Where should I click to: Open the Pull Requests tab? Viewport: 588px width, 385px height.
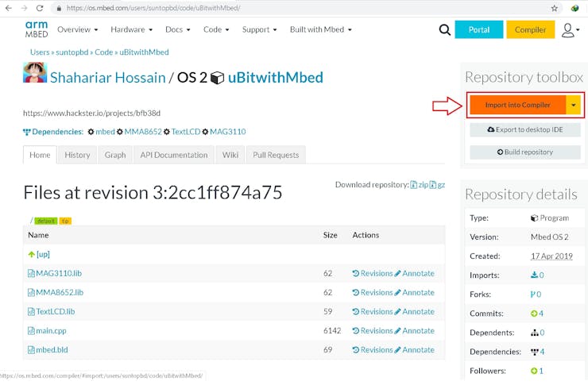(x=276, y=155)
